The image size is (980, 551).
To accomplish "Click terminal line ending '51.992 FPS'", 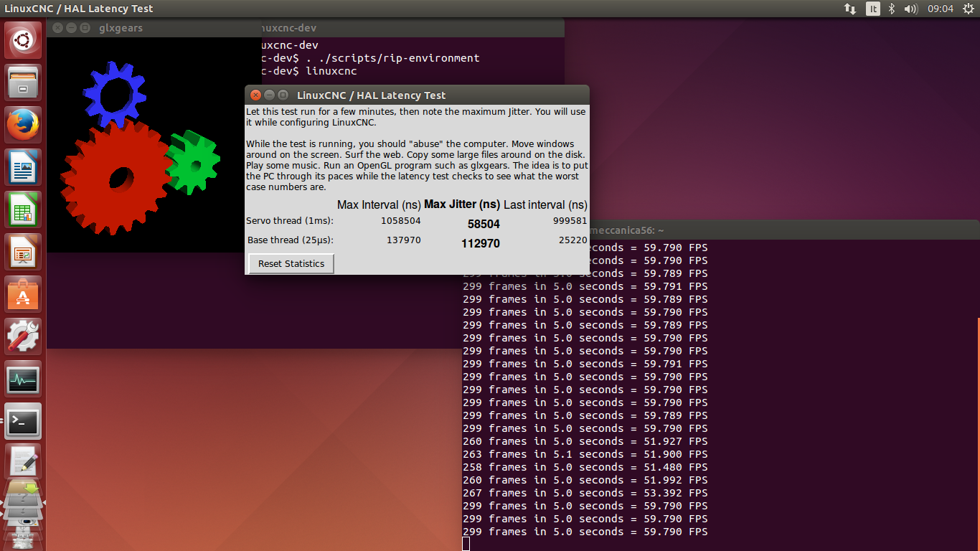I will 585,480.
